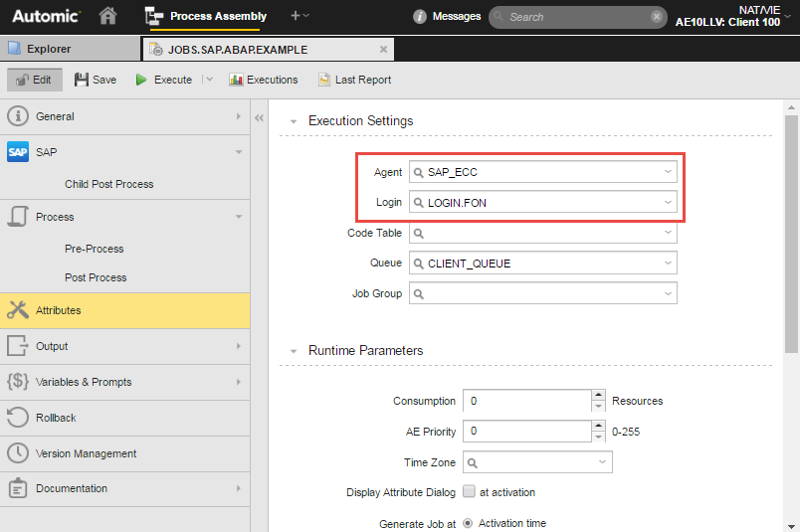Image resolution: width=800 pixels, height=532 pixels.
Task: Click the Consumption value field
Action: (x=527, y=401)
